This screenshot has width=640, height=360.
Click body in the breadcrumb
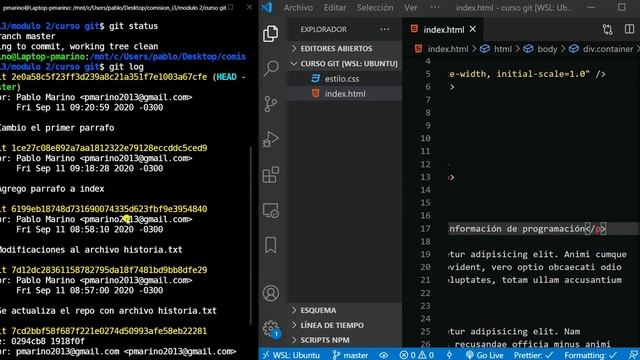tap(547, 49)
